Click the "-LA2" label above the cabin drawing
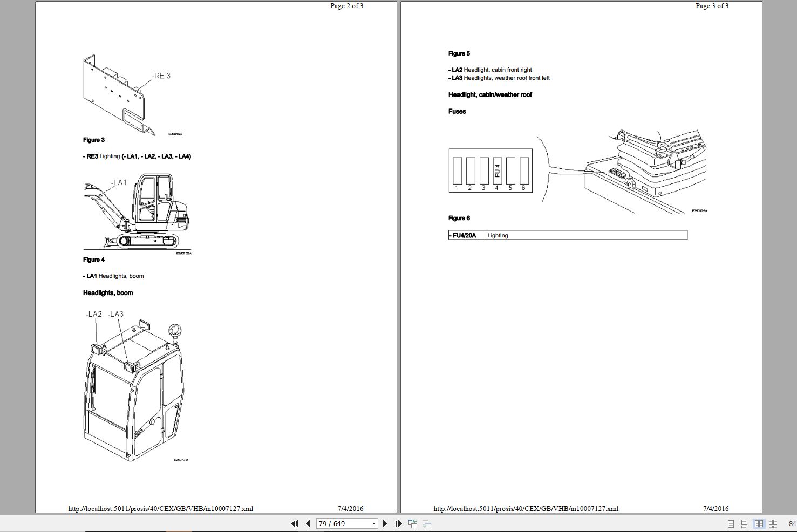The height and width of the screenshot is (532, 797). [x=94, y=314]
